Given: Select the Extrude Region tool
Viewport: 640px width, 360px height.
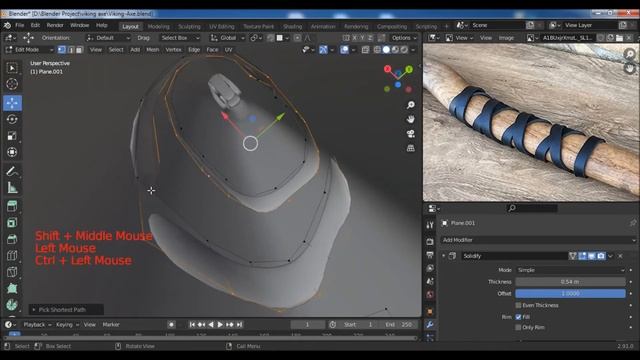Looking at the screenshot, I should (12, 206).
